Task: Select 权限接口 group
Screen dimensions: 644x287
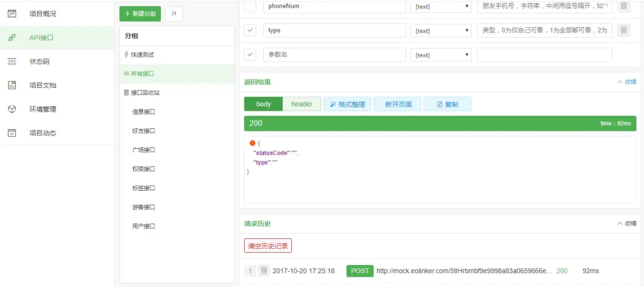Action: pyautogui.click(x=144, y=169)
